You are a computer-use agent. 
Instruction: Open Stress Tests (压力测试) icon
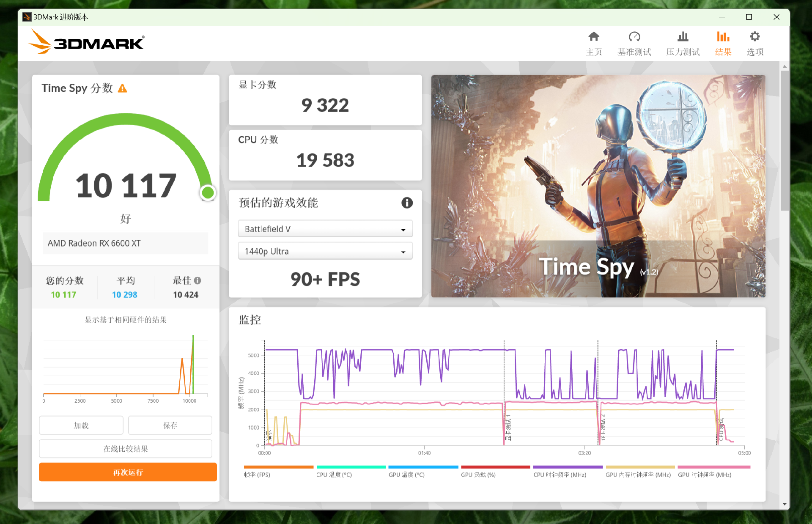click(x=683, y=37)
